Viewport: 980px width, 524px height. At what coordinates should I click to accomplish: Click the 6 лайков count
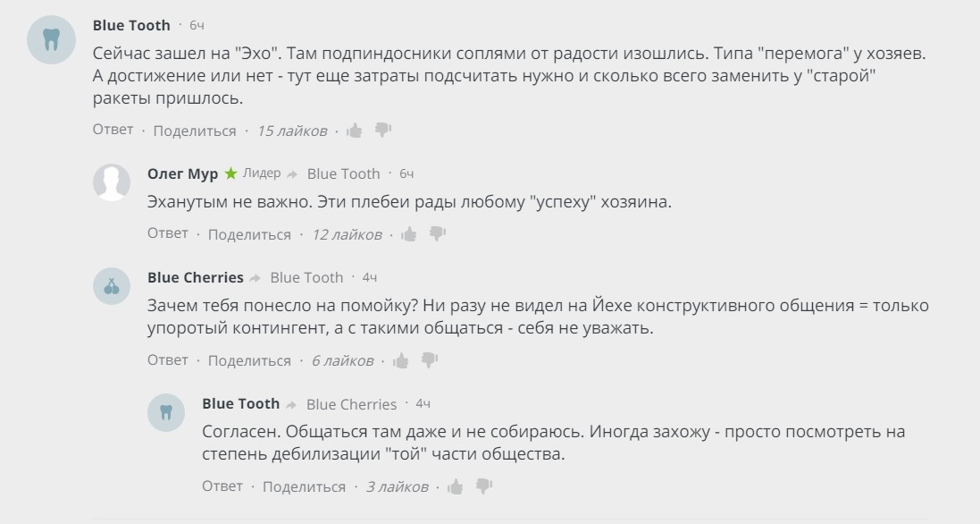pos(342,360)
